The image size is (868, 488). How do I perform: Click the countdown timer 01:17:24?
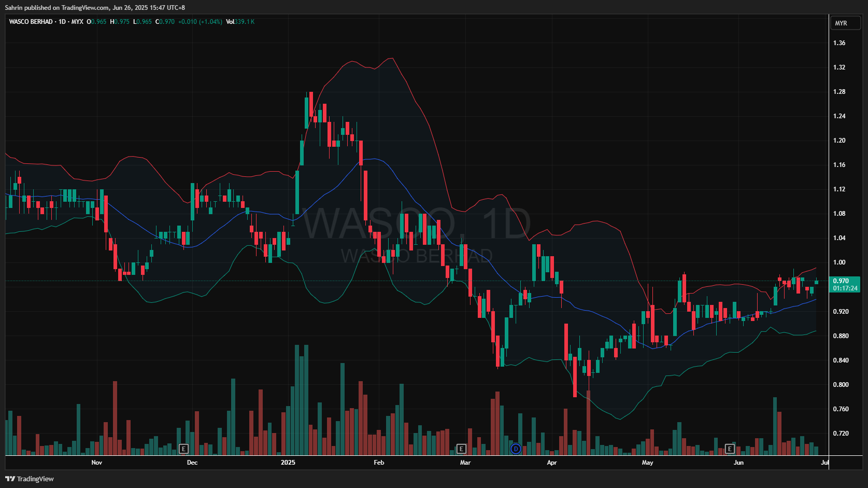pyautogui.click(x=845, y=288)
